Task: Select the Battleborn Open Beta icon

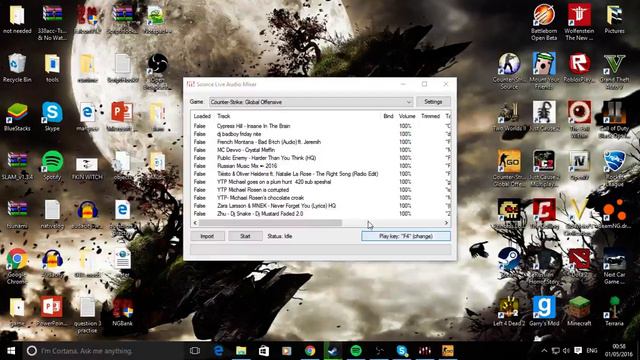Action: 544,22
